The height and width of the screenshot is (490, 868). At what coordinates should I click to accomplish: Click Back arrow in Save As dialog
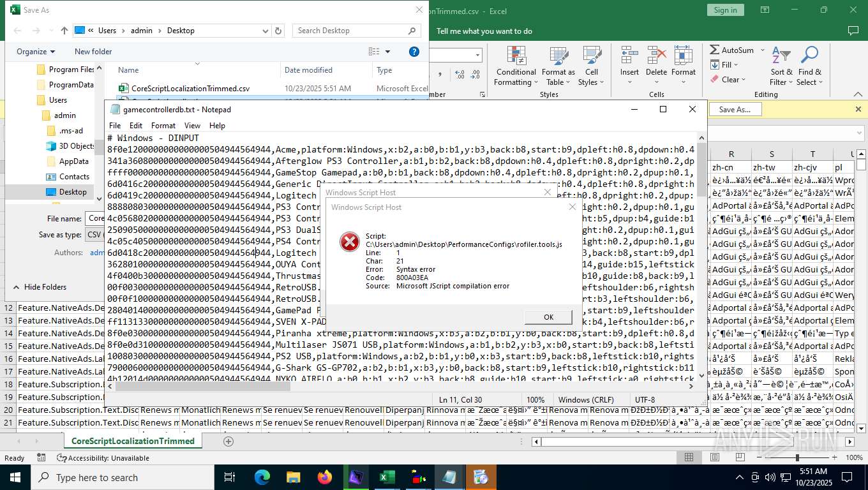tap(17, 30)
